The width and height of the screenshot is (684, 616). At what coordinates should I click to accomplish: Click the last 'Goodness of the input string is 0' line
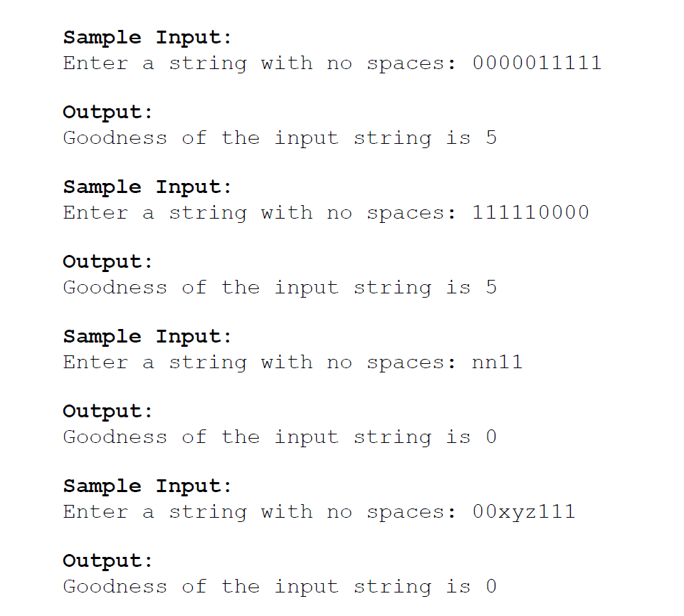click(x=280, y=587)
